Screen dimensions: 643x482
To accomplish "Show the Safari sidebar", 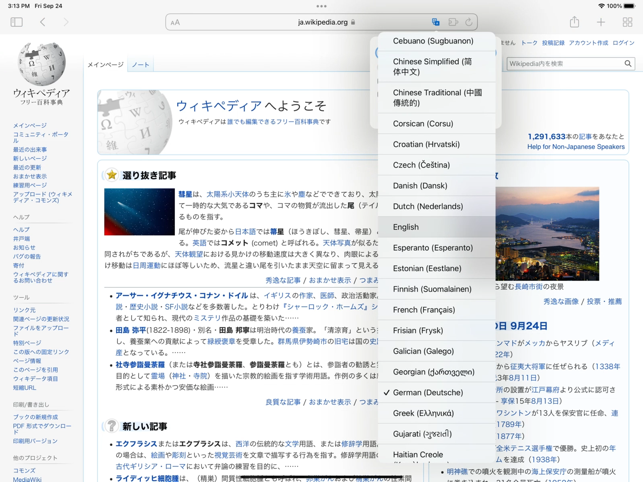I will click(16, 22).
